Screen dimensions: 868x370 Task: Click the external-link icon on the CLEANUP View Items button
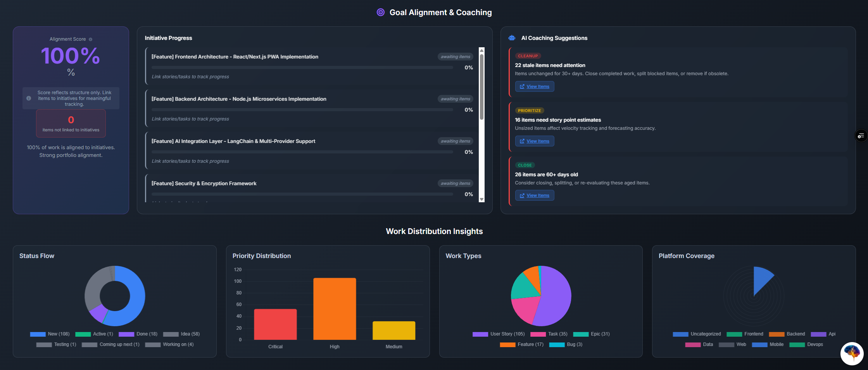(x=522, y=86)
